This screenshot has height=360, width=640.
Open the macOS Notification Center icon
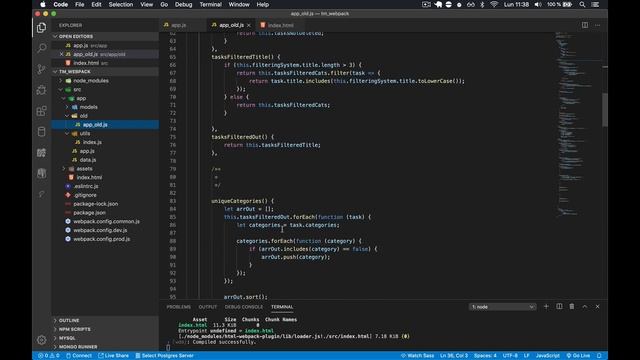pyautogui.click(x=596, y=4)
